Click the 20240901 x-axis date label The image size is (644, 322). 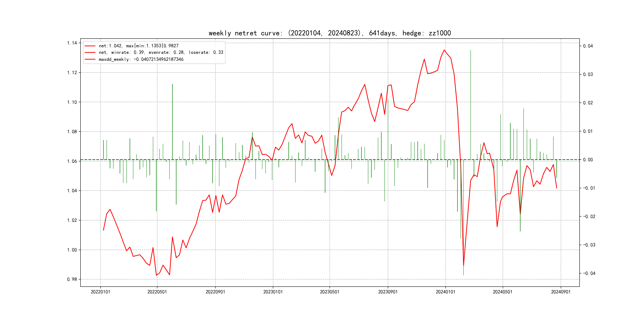pos(561,292)
